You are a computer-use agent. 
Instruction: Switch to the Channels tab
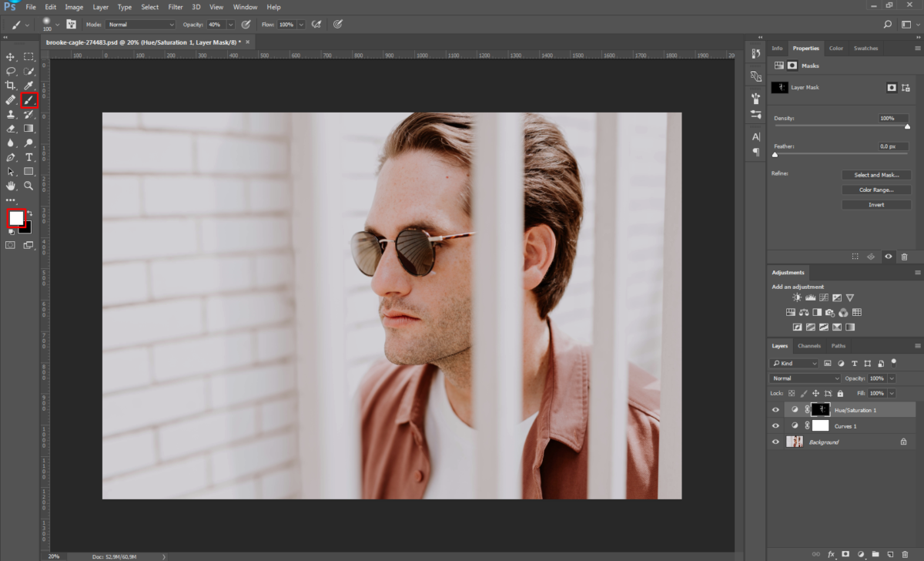(x=808, y=346)
